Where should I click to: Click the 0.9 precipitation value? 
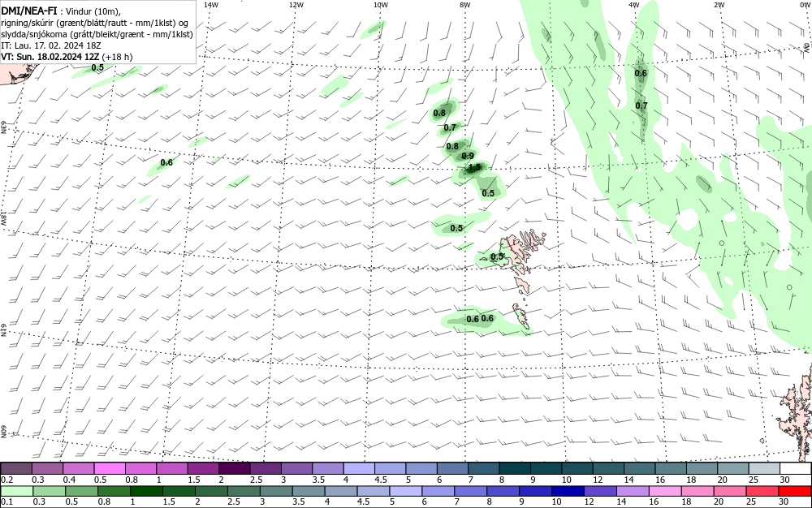468,156
